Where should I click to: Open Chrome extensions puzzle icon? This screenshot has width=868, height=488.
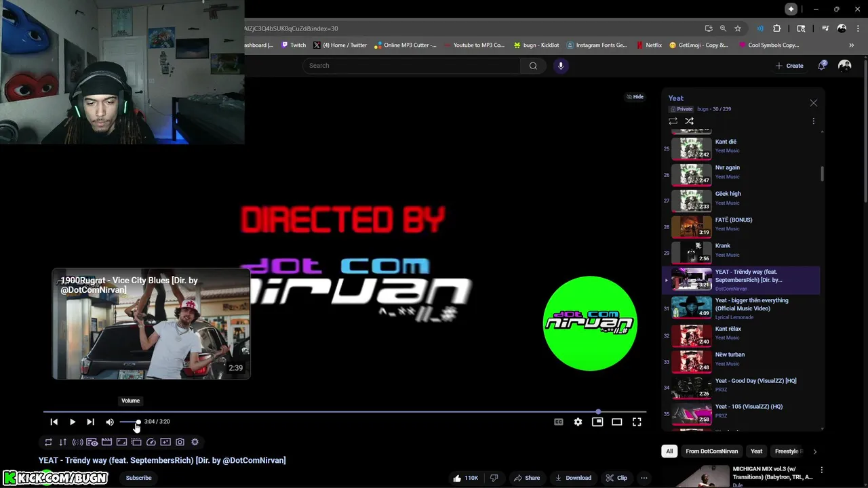coord(777,28)
